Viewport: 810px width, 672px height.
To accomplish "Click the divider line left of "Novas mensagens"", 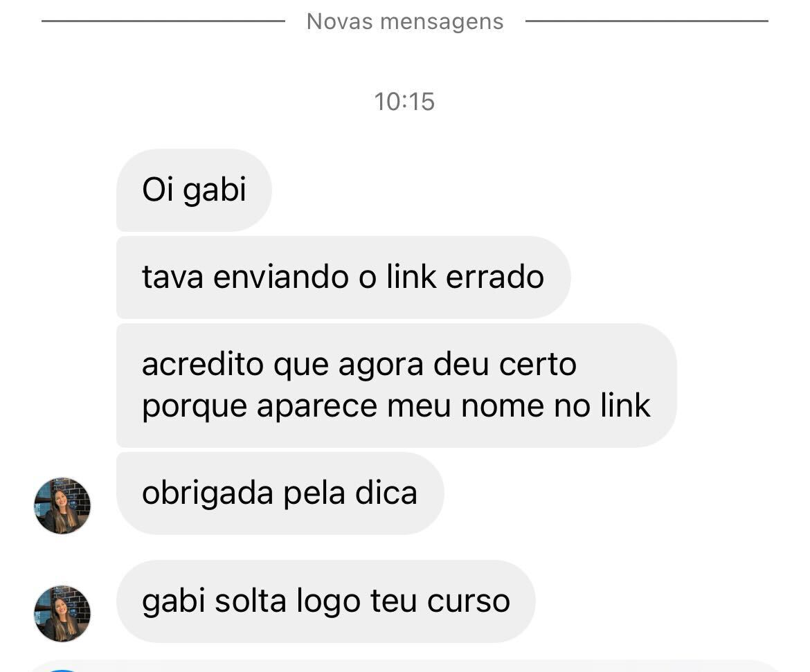I will tap(163, 21).
